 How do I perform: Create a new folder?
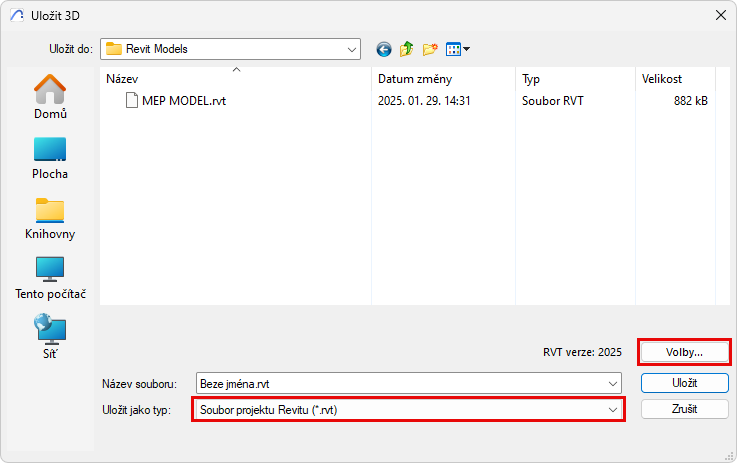(x=431, y=49)
